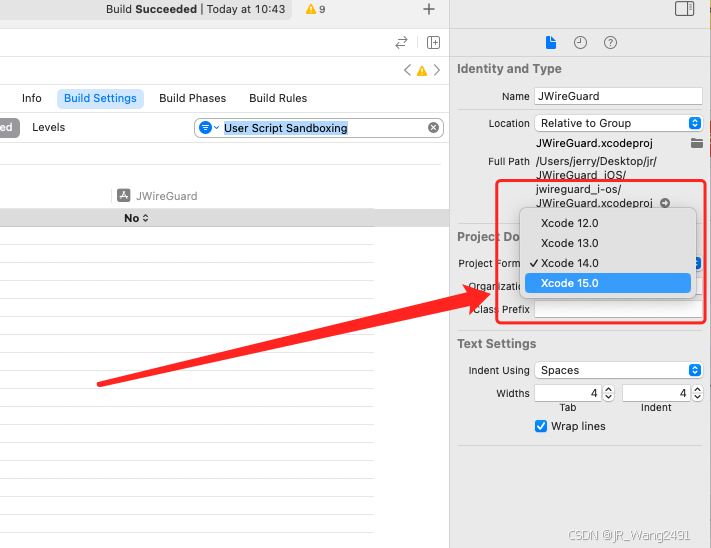Viewport: 711px width, 548px height.
Task: Select Xcode 12.0 project format
Action: [x=608, y=223]
